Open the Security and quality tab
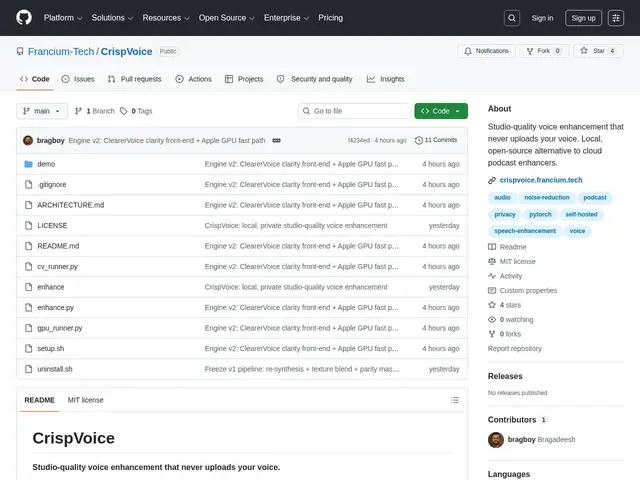Viewport: 640px width, 480px height. pos(314,79)
